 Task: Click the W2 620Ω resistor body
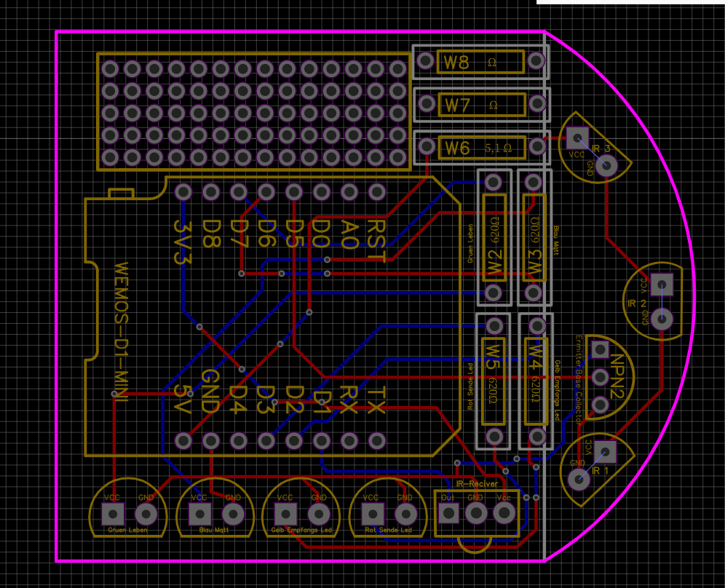tap(494, 238)
